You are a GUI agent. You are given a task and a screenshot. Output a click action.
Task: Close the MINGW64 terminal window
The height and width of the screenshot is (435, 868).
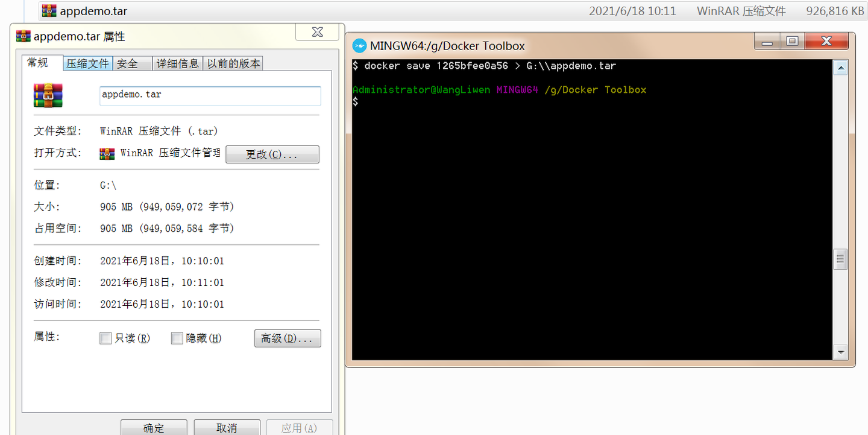coord(826,42)
